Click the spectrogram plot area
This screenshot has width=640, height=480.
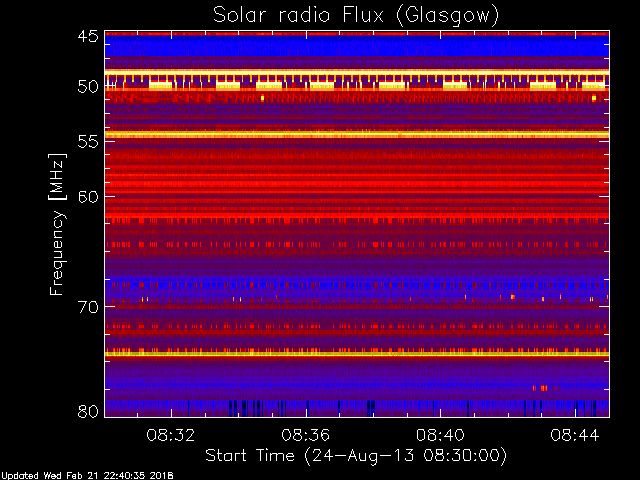tap(357, 224)
